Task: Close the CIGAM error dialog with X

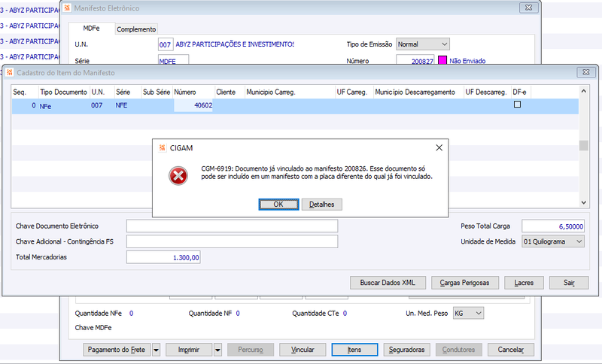Action: (x=439, y=147)
